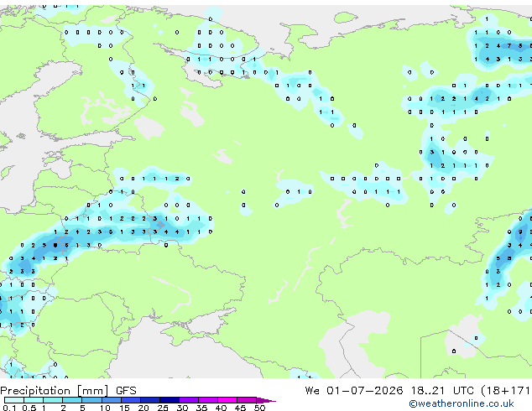Image resolution: width=532 pixels, height=411 pixels.
Task: Click the legend scale label "20"
Action: [x=143, y=408]
